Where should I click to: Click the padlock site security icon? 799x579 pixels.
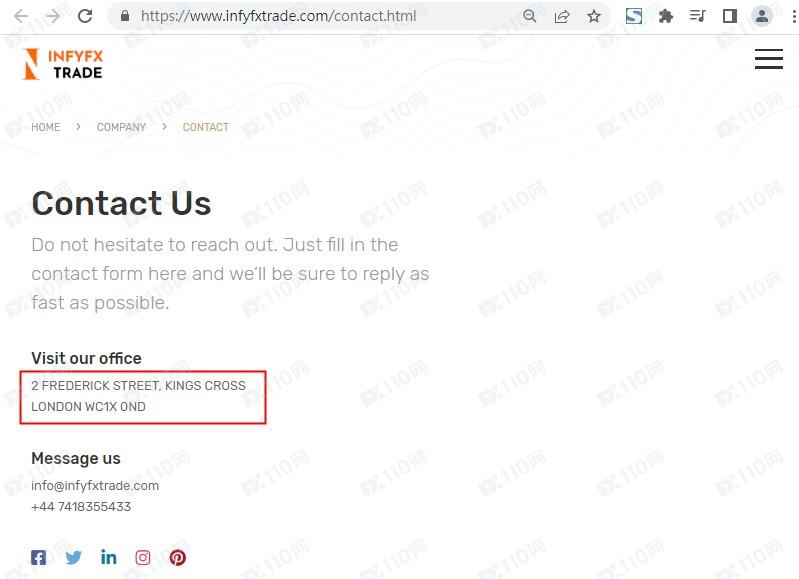tap(125, 16)
